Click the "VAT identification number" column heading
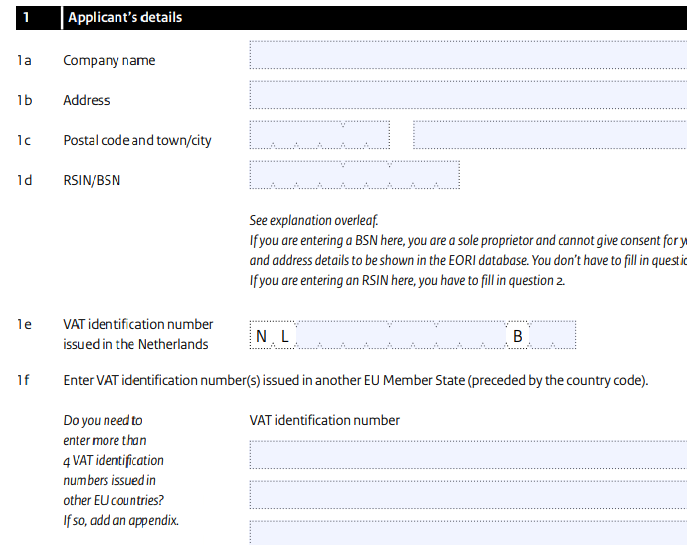Viewport: 687px width, 545px height. (x=325, y=421)
